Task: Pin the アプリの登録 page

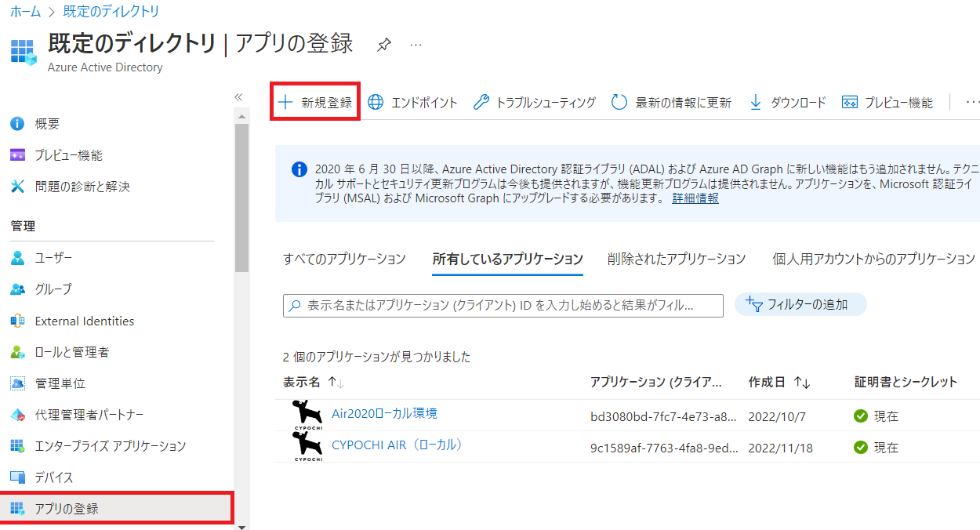Action: tap(383, 45)
